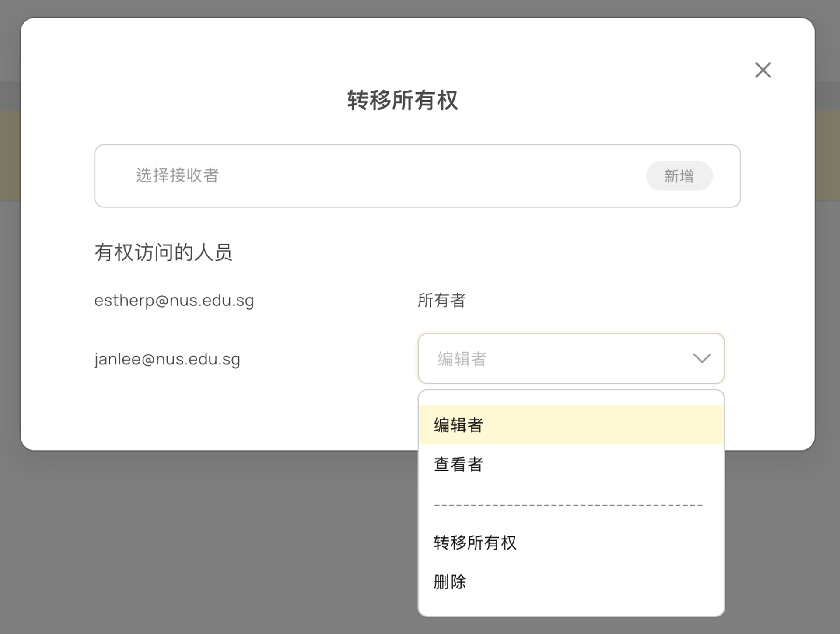Click the janlee@nus.edu.sg email entry
Viewport: 840px width, 634px height.
point(167,359)
